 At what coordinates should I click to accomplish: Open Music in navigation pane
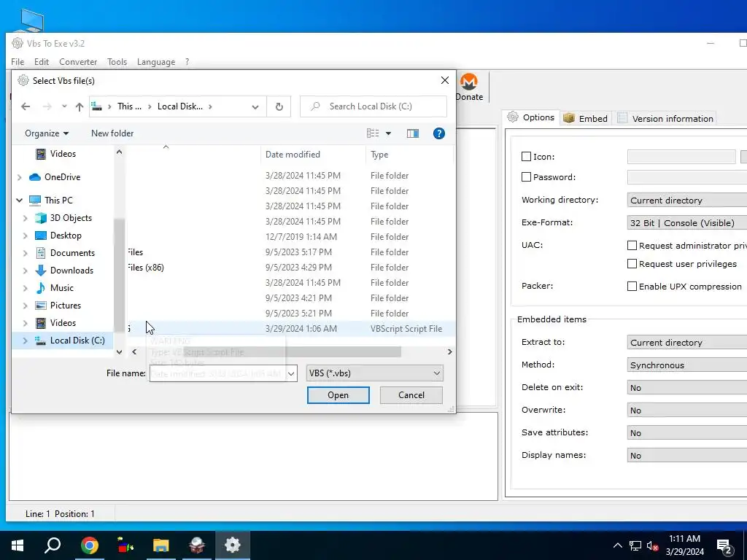tap(61, 288)
